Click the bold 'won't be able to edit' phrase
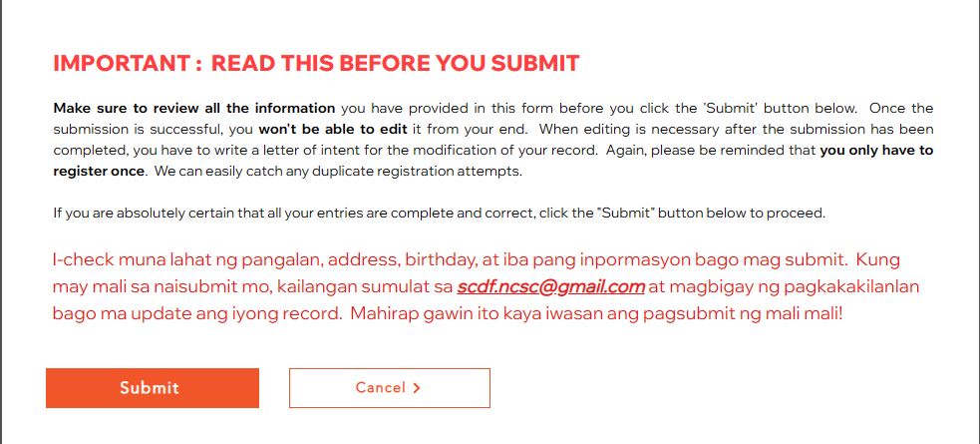 [333, 130]
